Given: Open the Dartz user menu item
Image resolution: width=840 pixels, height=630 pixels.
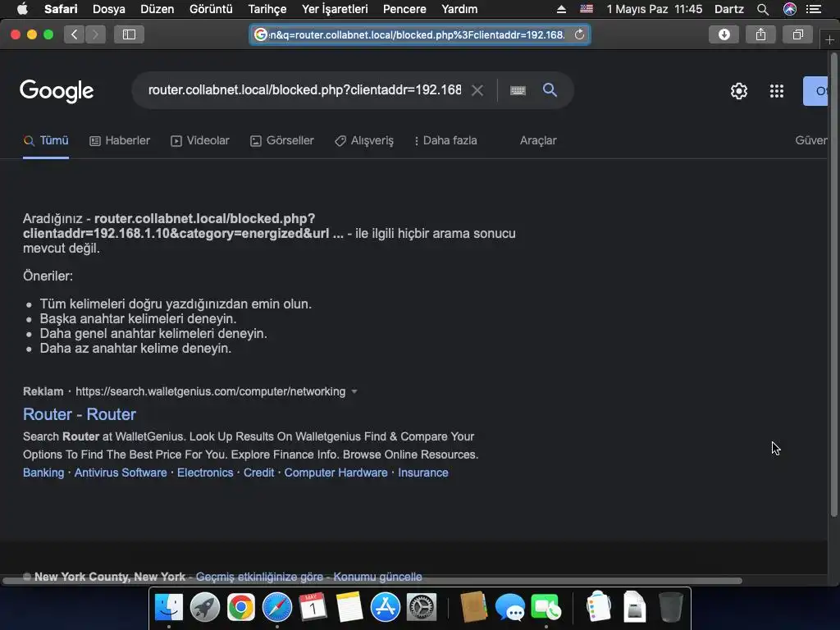Looking at the screenshot, I should (x=729, y=9).
